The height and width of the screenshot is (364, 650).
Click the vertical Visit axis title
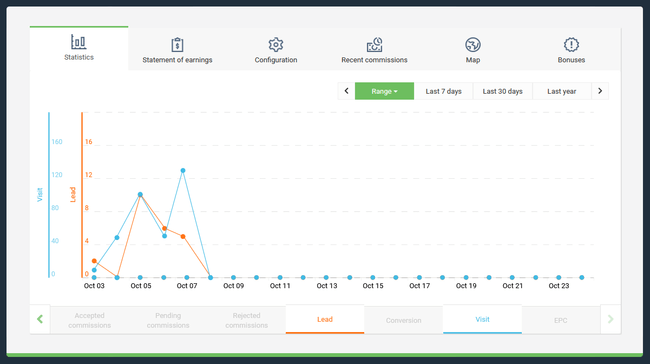pos(40,195)
